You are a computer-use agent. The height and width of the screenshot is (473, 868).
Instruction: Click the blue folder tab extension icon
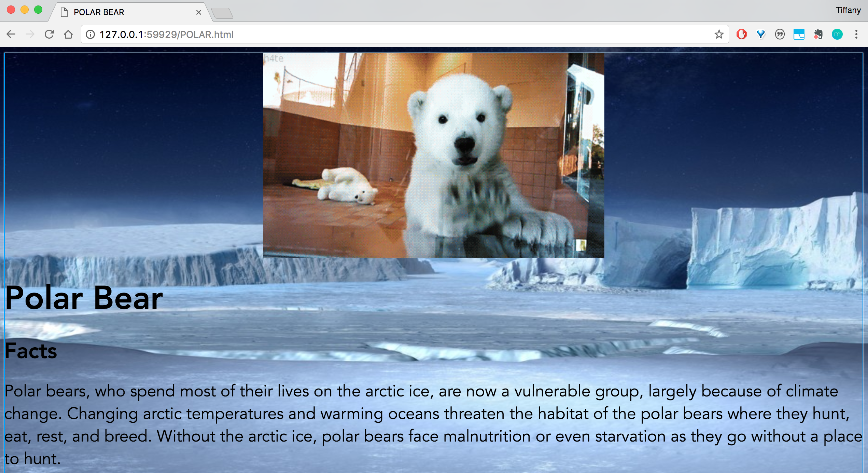point(799,34)
